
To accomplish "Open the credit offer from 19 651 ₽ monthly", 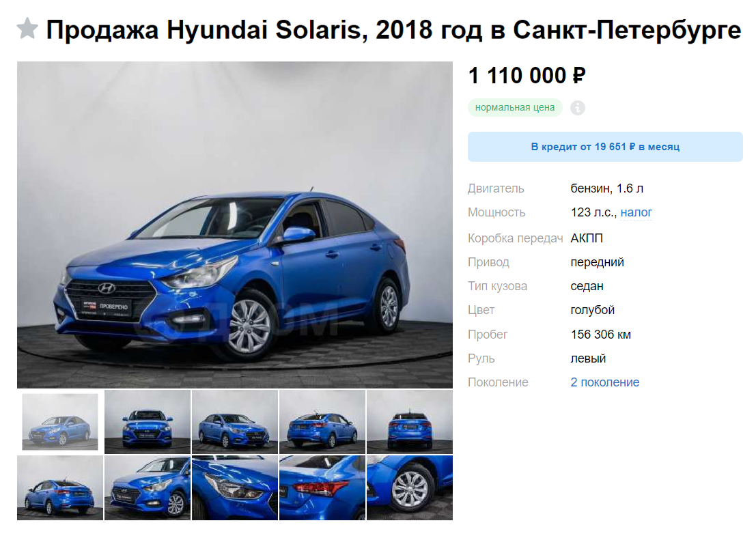I will pos(605,147).
